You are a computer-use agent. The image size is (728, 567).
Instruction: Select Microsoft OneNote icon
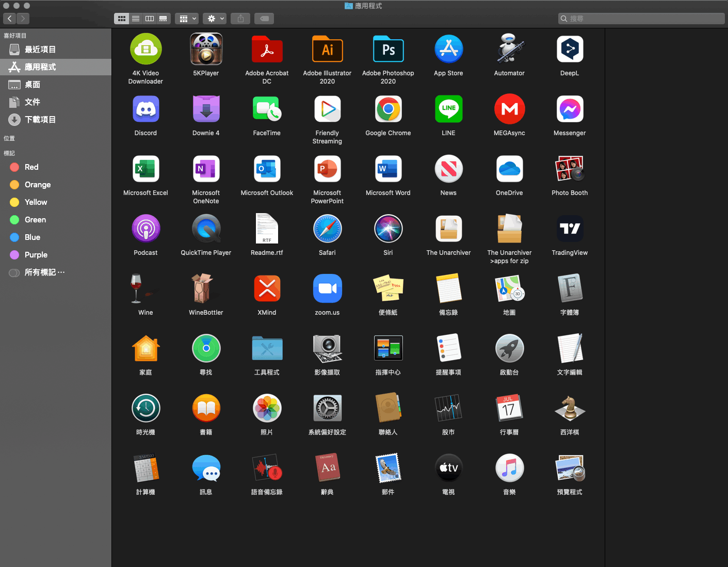(206, 169)
